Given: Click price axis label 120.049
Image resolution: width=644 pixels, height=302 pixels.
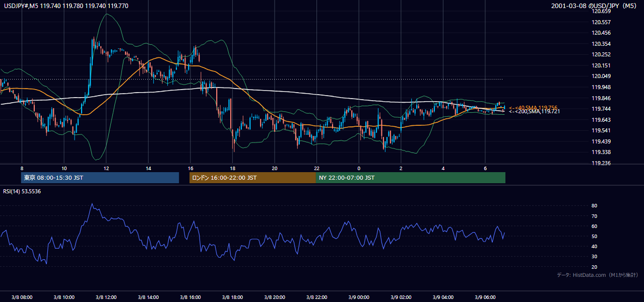Looking at the screenshot, I should point(602,76).
